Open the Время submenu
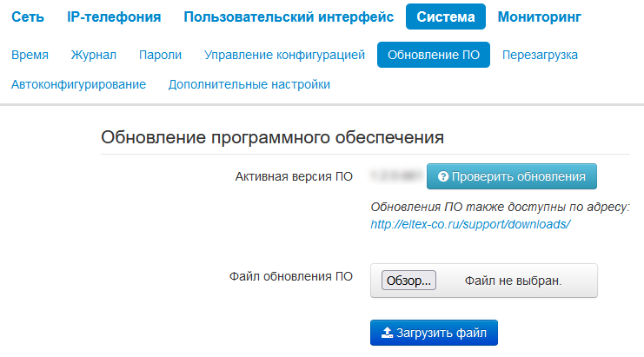Image resolution: width=644 pixels, height=357 pixels. pyautogui.click(x=30, y=55)
